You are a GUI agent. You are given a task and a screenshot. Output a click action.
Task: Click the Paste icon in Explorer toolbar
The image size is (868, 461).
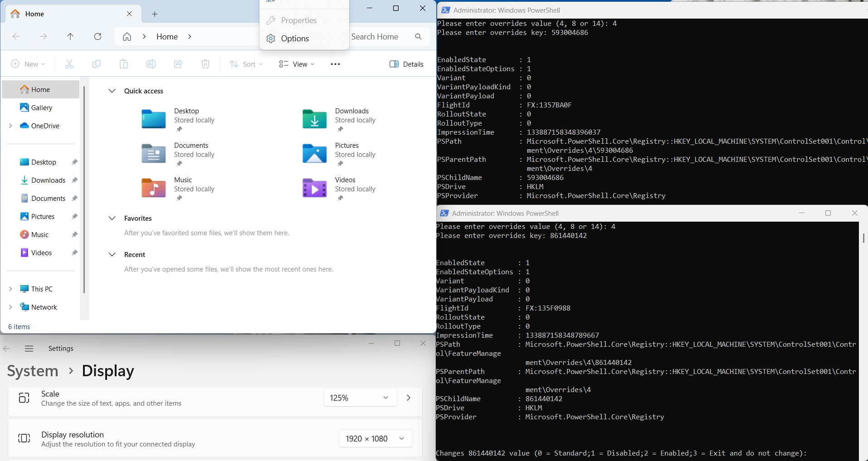[124, 64]
